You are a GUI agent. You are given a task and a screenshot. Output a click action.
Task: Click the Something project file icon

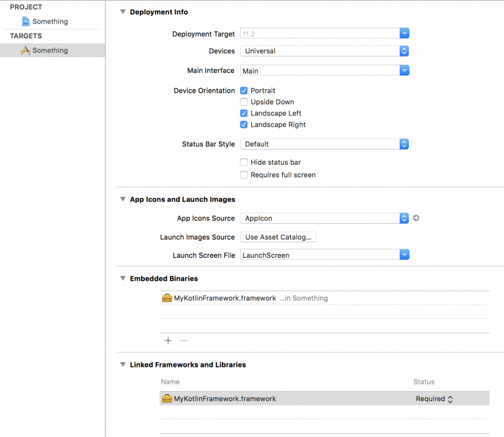(x=26, y=21)
